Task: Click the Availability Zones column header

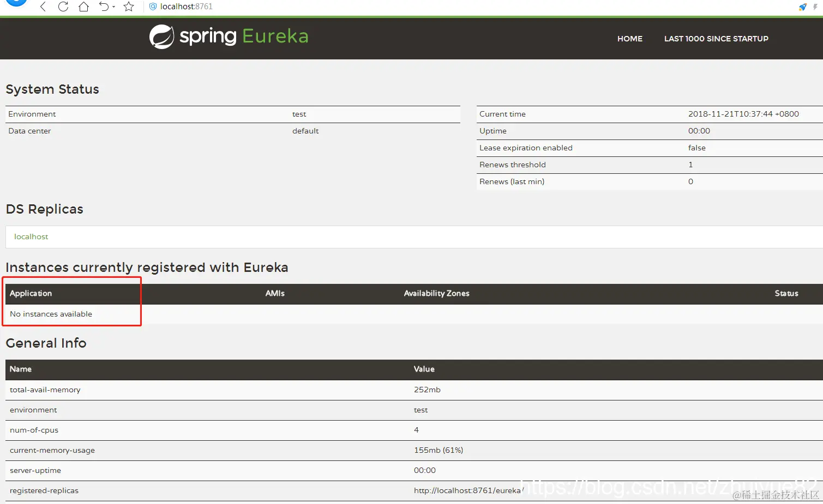Action: tap(436, 293)
